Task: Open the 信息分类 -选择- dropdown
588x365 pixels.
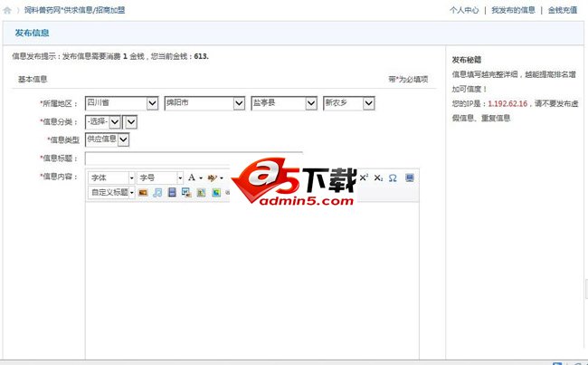Action: click(x=103, y=121)
